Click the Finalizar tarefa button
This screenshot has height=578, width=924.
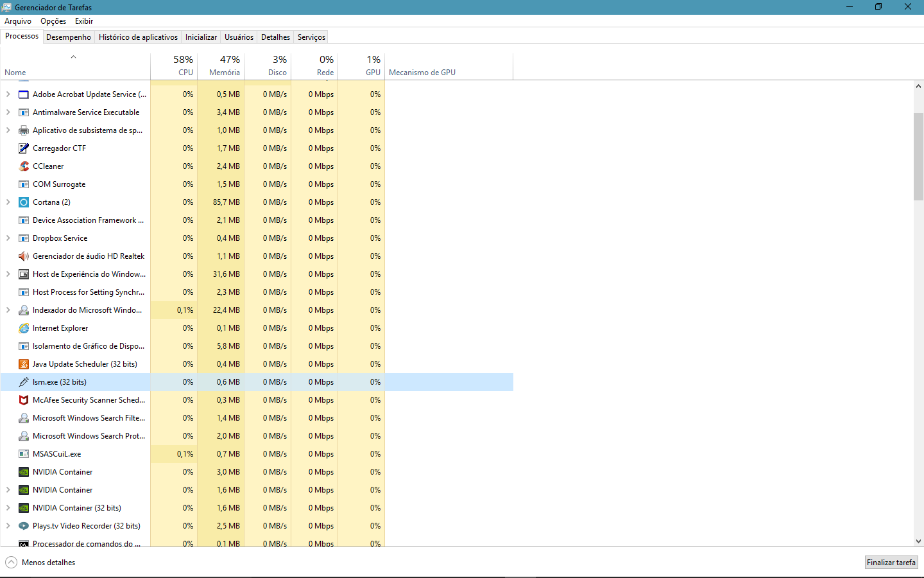click(x=891, y=563)
